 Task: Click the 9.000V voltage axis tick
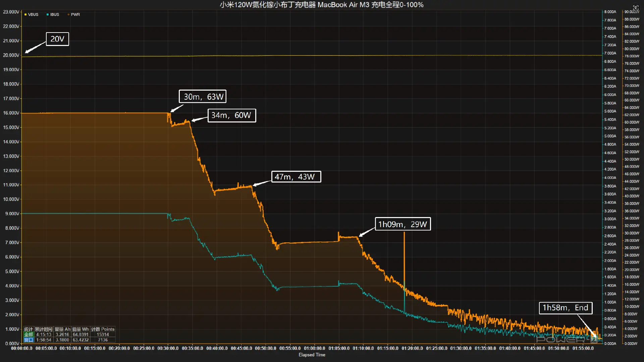(12, 213)
